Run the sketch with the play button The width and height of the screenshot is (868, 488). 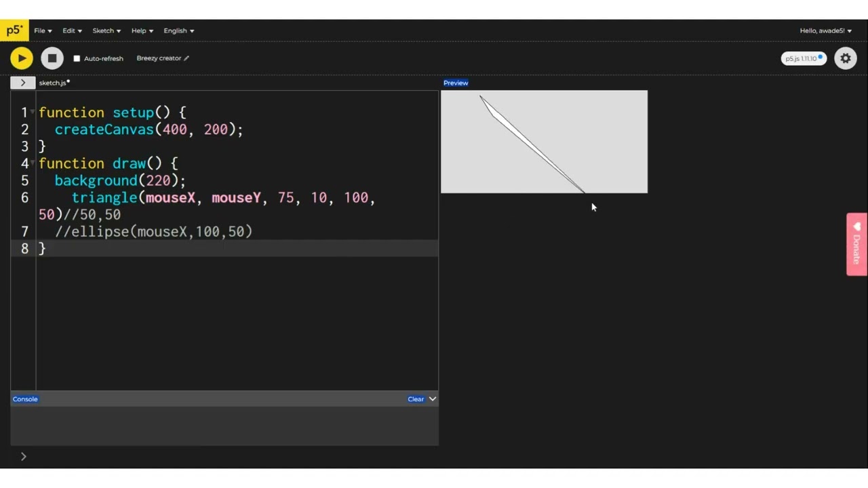click(22, 58)
